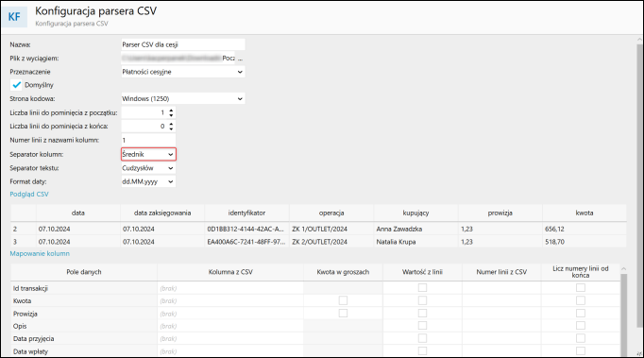Enable Kwota w groszach for Kwota row

343,300
